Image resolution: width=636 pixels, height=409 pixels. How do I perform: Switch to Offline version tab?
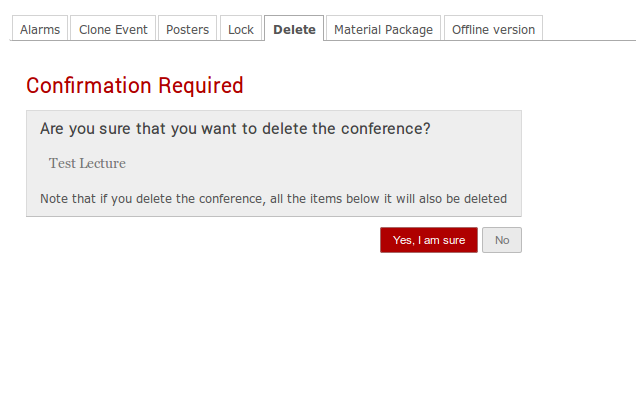click(x=493, y=28)
